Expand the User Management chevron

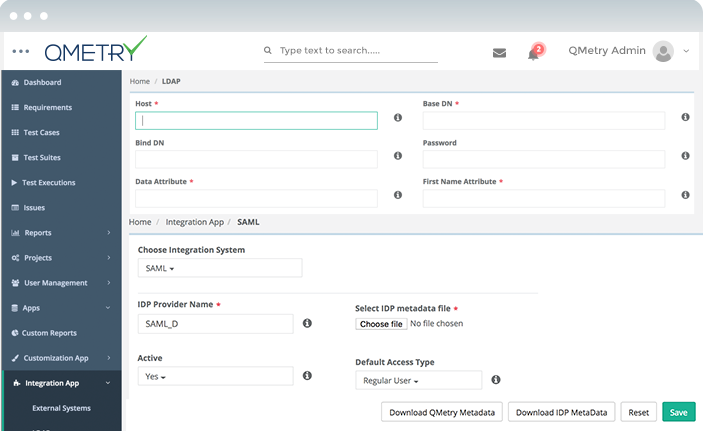108,283
